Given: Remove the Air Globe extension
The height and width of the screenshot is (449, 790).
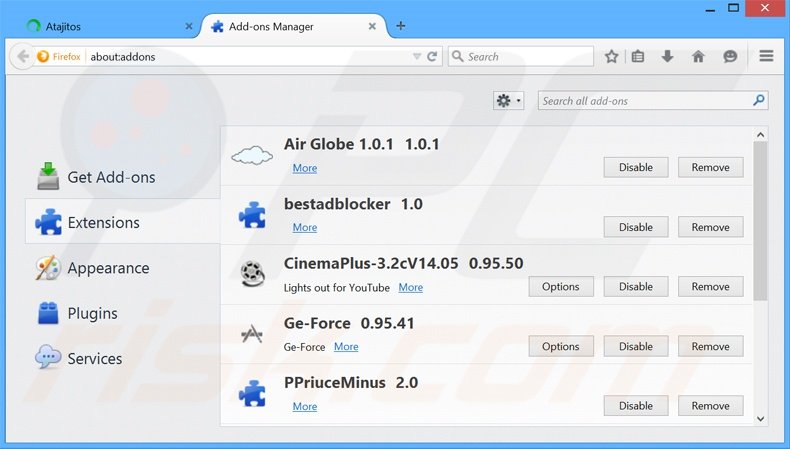Looking at the screenshot, I should [x=710, y=167].
